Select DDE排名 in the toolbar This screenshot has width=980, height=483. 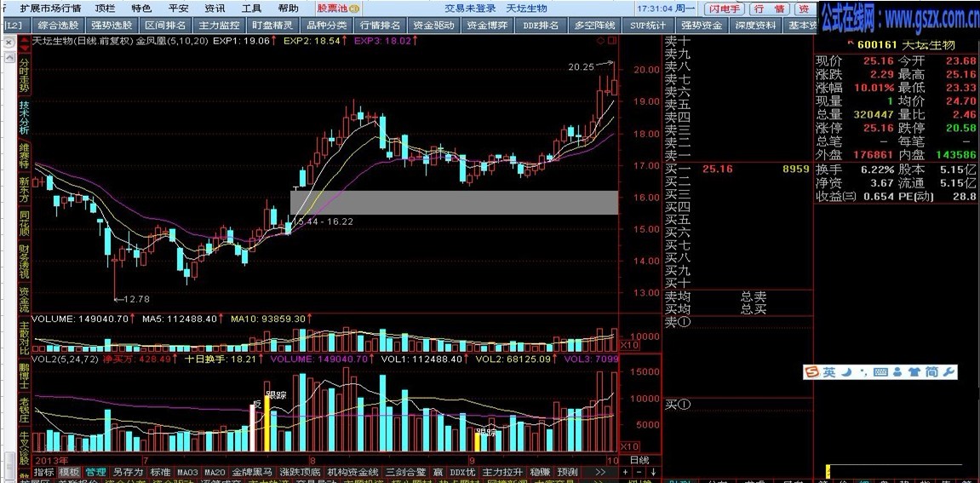541,26
